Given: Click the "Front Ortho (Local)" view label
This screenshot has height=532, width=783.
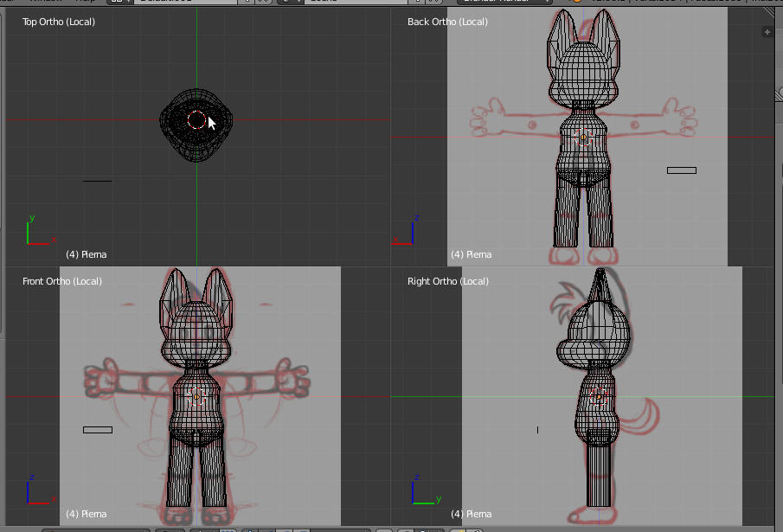Looking at the screenshot, I should [62, 281].
